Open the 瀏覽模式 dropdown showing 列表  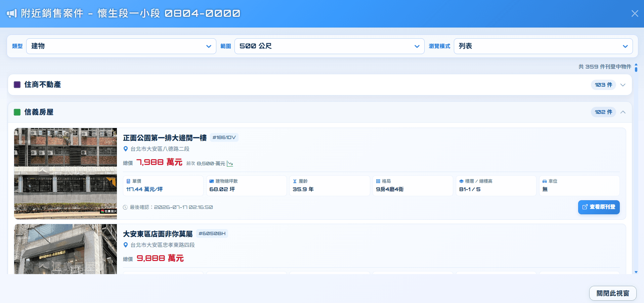pyautogui.click(x=543, y=46)
